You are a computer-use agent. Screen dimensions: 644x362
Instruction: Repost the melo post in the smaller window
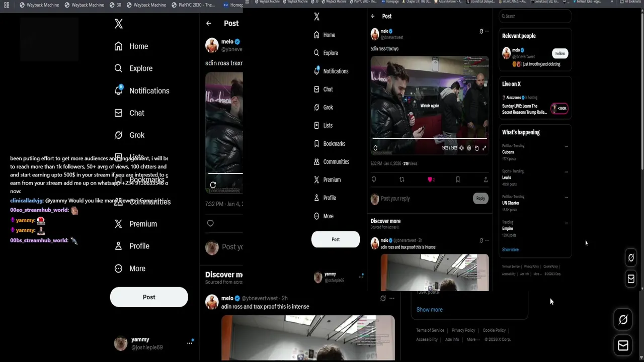401,179
